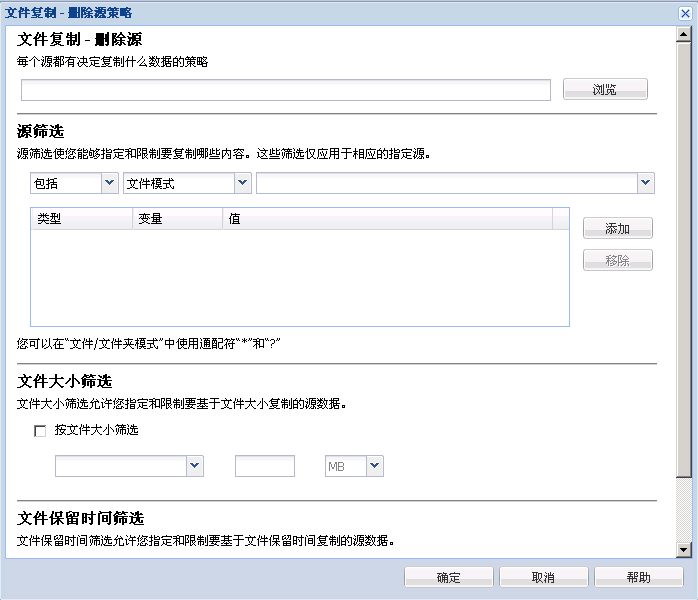Click the 移除 remove button
The width and height of the screenshot is (698, 600).
point(618,260)
